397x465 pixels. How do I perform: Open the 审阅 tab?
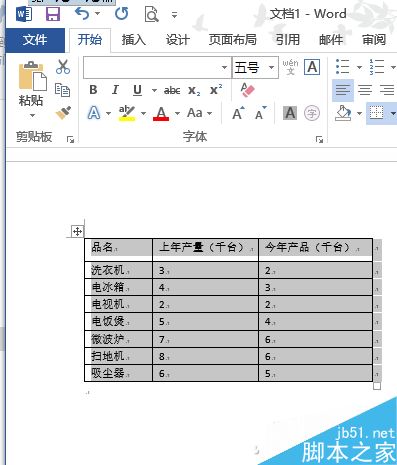click(374, 40)
